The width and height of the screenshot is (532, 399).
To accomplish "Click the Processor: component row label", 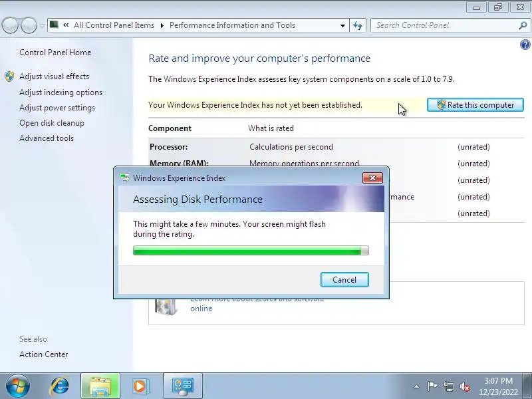I will 169,147.
